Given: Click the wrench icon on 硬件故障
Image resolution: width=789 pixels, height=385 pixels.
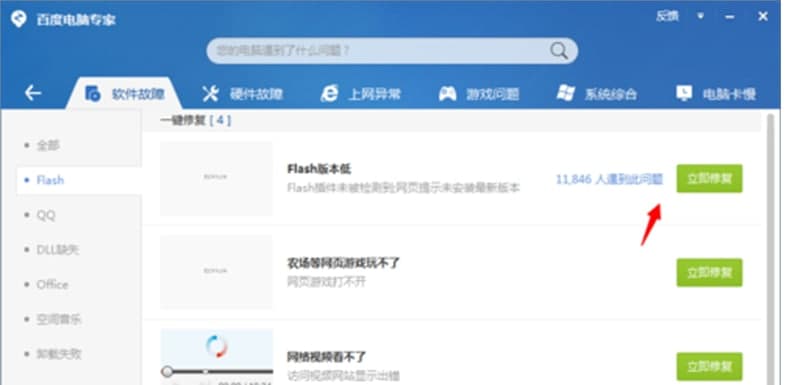Looking at the screenshot, I should click(210, 94).
